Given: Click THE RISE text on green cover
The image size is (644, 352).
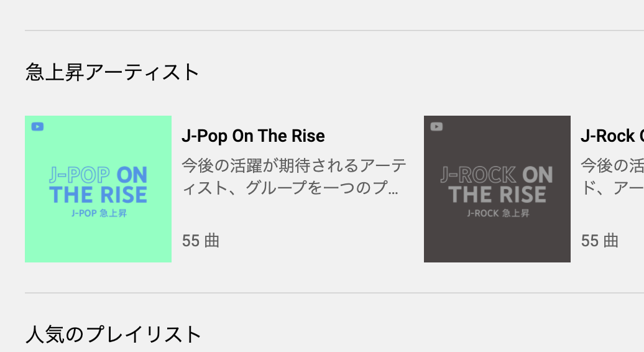Looking at the screenshot, I should point(98,195).
